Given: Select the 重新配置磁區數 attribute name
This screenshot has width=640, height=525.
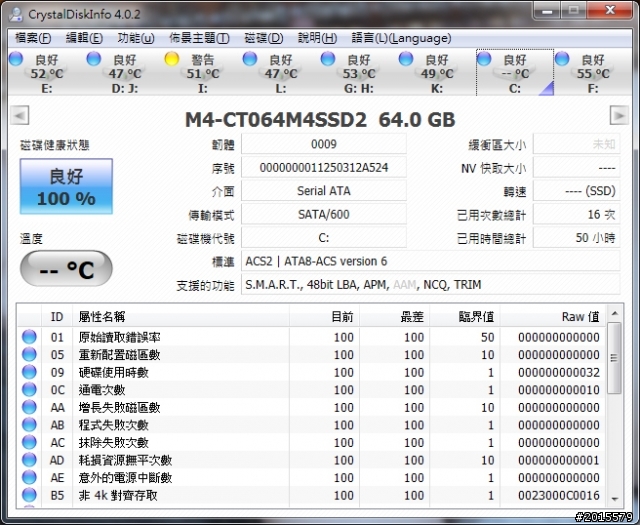Looking at the screenshot, I should (x=119, y=355).
